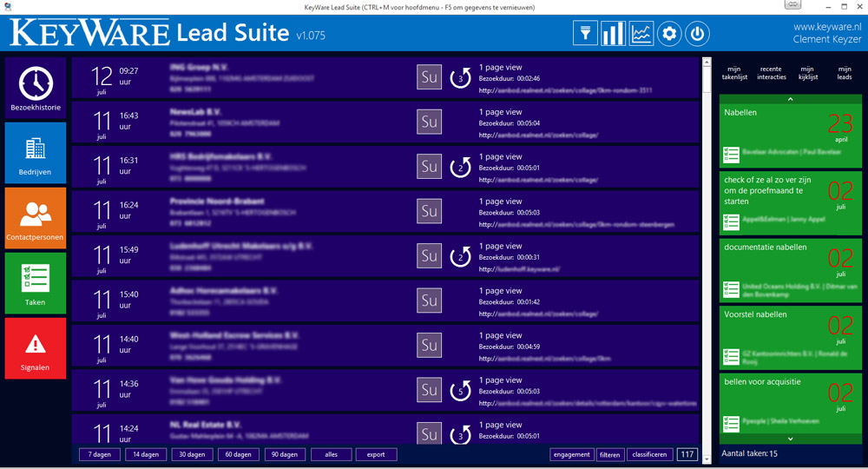The height and width of the screenshot is (469, 868).
Task: Filter history to 60 dagen
Action: pyautogui.click(x=238, y=454)
